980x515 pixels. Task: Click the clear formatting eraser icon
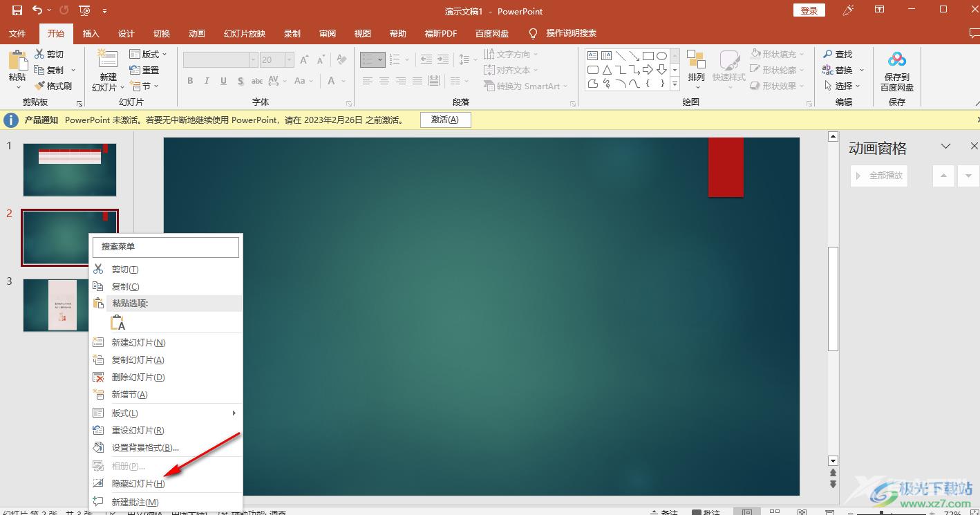click(341, 60)
